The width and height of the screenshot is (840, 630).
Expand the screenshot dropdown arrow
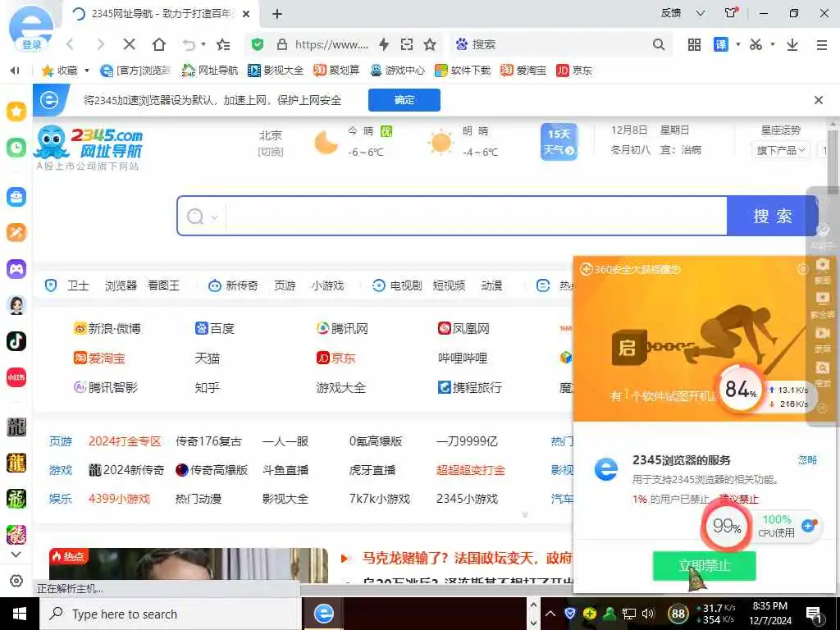pos(773,44)
